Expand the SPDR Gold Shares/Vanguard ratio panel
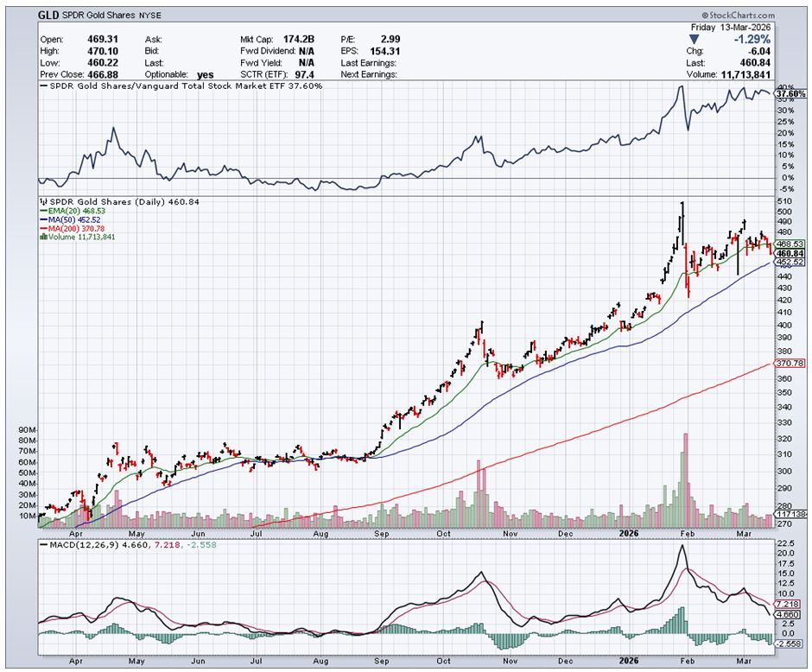 coord(184,86)
